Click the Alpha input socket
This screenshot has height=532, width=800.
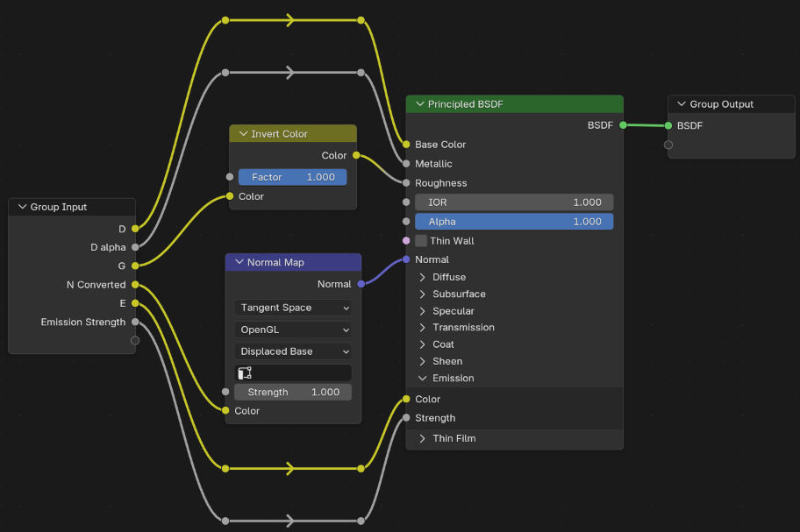coord(406,222)
